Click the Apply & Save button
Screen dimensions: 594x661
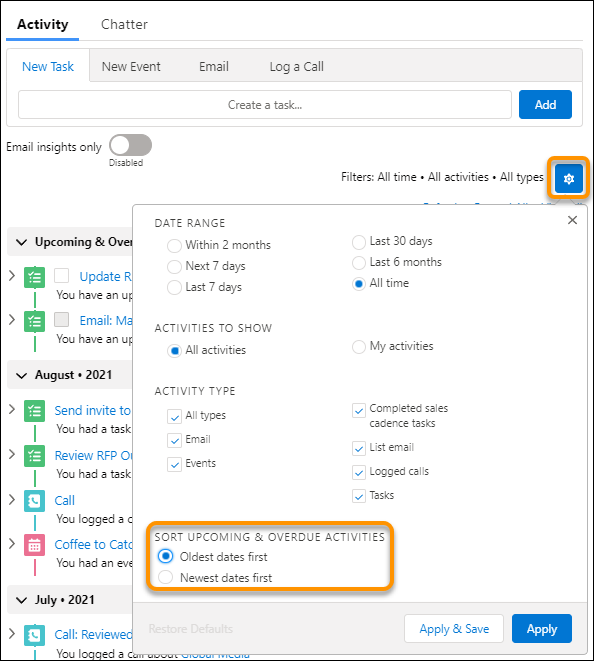[x=454, y=629]
